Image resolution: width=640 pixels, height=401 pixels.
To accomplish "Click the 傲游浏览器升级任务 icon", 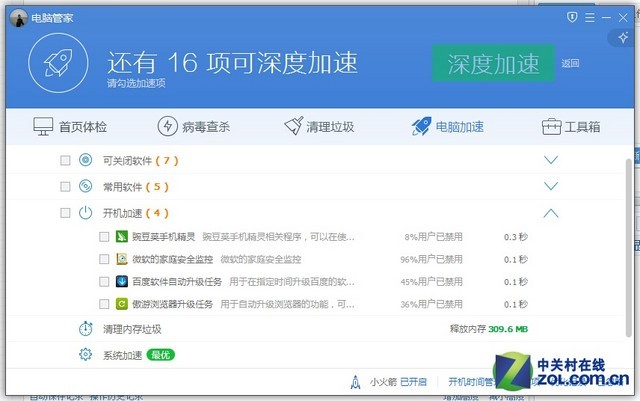I will pyautogui.click(x=122, y=304).
